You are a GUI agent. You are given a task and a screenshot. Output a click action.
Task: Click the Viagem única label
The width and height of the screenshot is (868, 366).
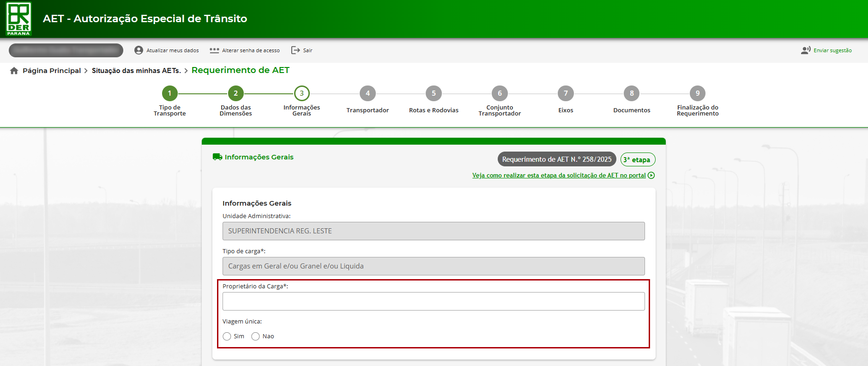tap(242, 322)
